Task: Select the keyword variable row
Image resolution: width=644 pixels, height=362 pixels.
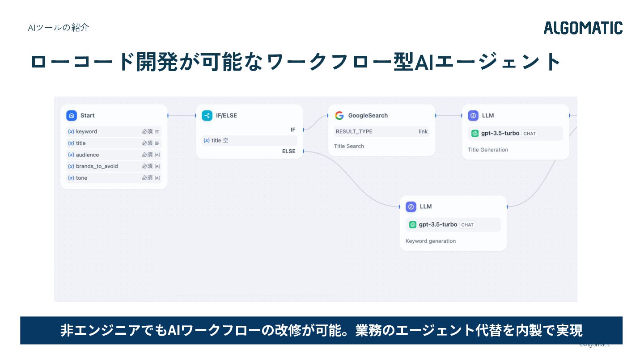Action: click(x=114, y=131)
